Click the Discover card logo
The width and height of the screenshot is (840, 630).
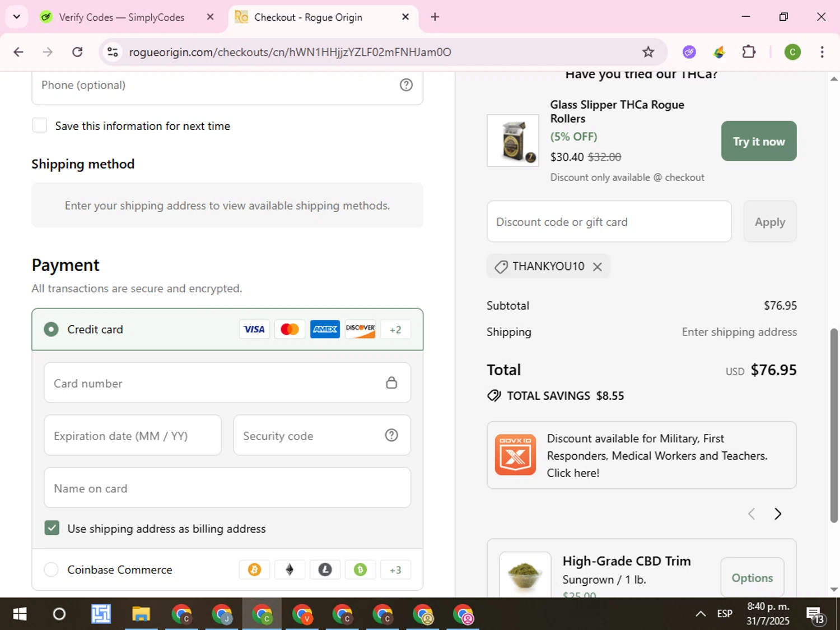360,329
